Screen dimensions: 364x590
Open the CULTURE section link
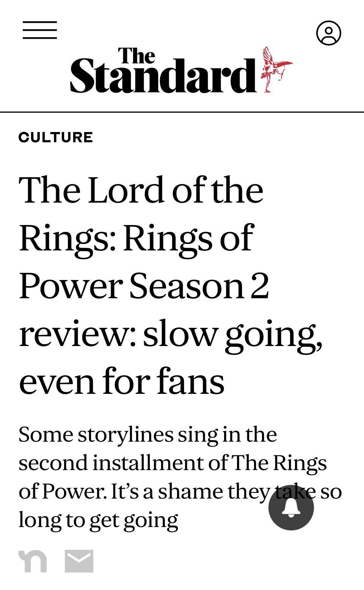pos(56,137)
